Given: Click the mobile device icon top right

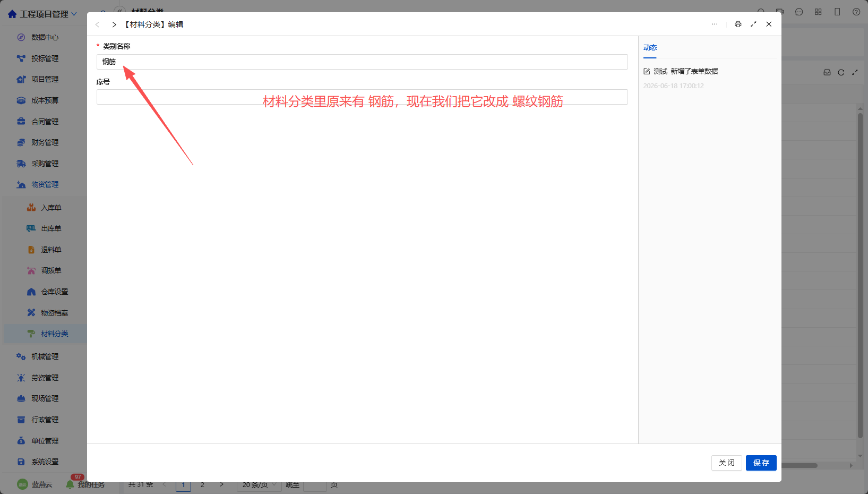Looking at the screenshot, I should click(837, 12).
